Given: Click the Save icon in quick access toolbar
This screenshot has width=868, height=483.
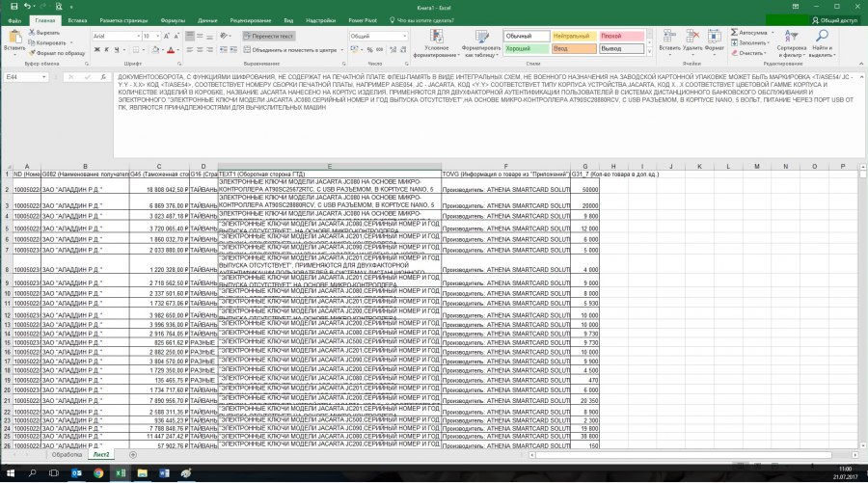Looking at the screenshot, I should [14, 7].
